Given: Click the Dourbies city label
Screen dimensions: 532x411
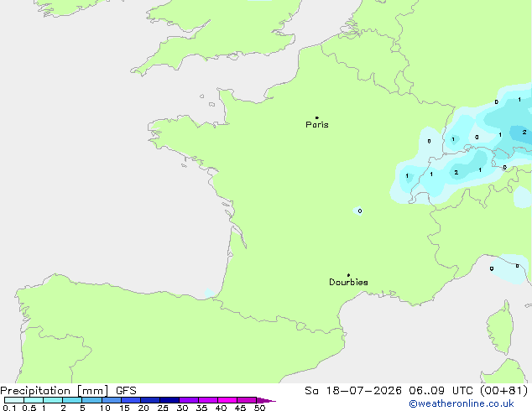Looking at the screenshot, I should click(348, 282).
